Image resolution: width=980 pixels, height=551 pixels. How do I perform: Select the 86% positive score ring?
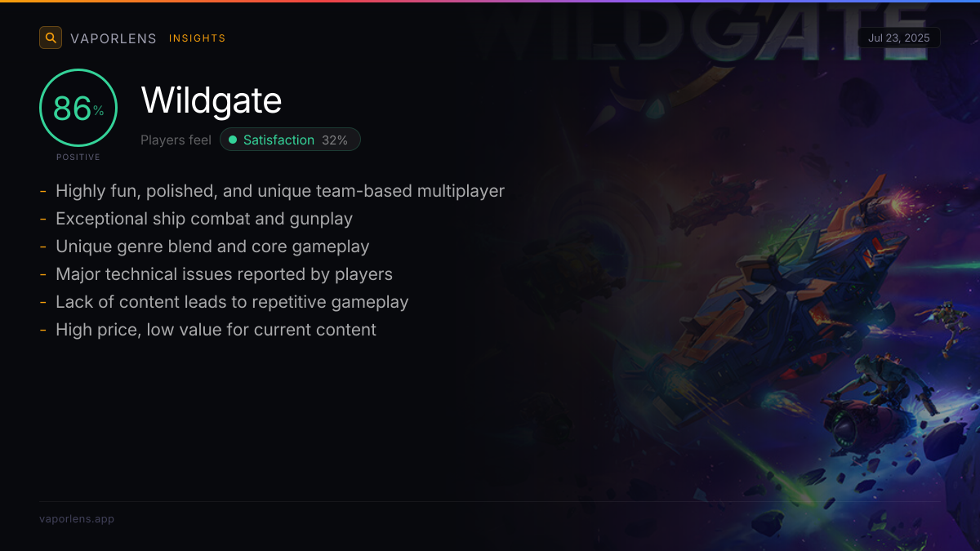coord(78,109)
